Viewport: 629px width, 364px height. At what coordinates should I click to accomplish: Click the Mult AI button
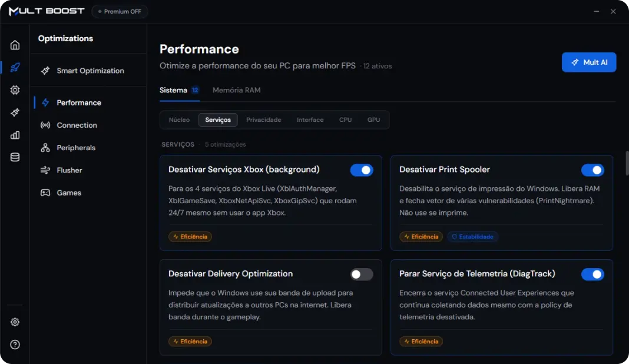[588, 62]
